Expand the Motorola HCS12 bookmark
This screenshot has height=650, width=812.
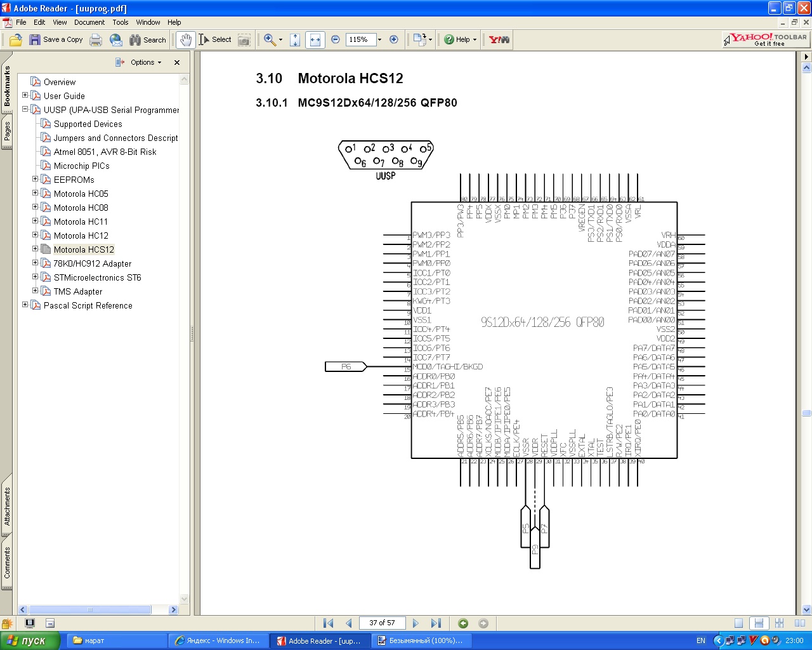(x=36, y=249)
